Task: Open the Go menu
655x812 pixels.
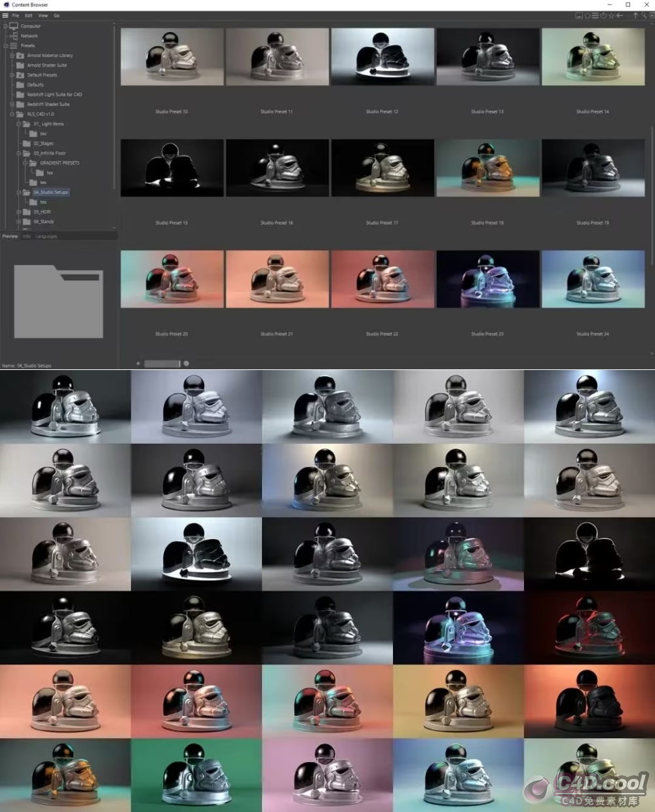Action: point(56,15)
